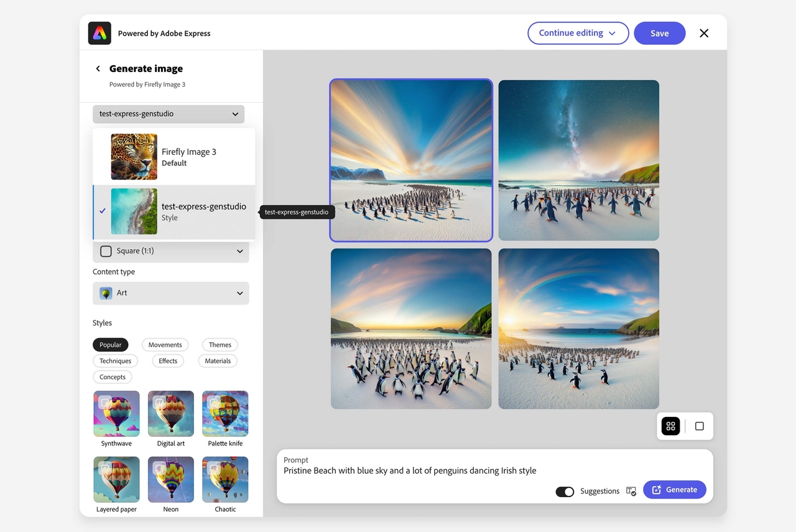Click the Generate button
Screen dimensions: 796x532
pos(674,490)
